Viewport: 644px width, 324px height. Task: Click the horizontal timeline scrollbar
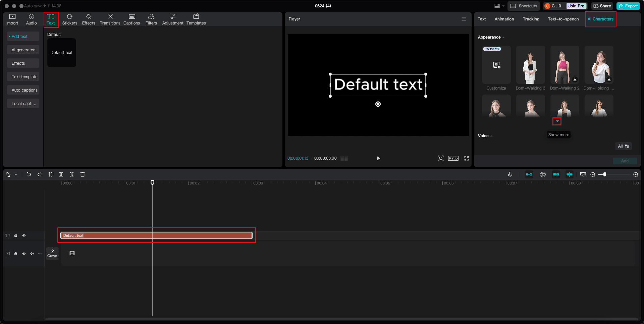(341, 319)
